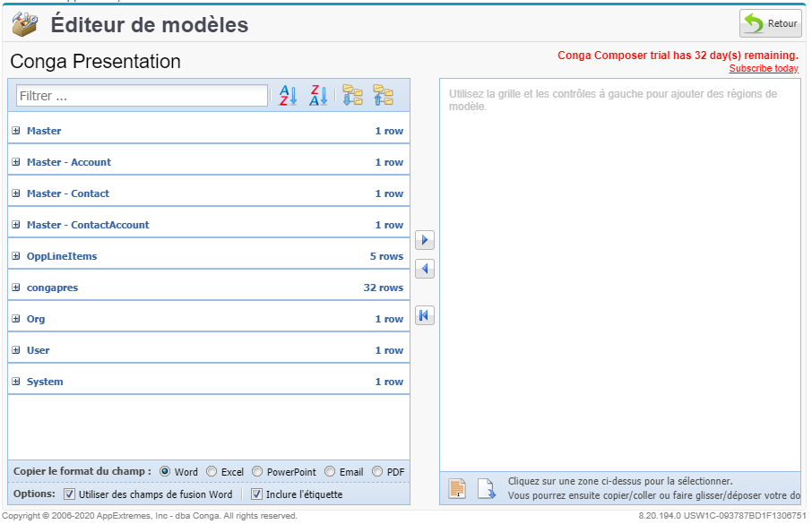Sort the dataset list Z to A
The width and height of the screenshot is (812, 524).
click(316, 95)
